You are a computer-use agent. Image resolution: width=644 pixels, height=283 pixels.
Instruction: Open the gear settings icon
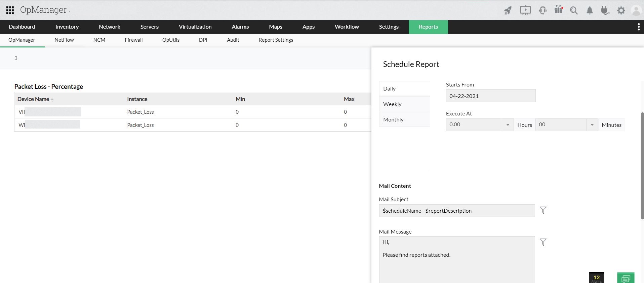click(x=621, y=10)
